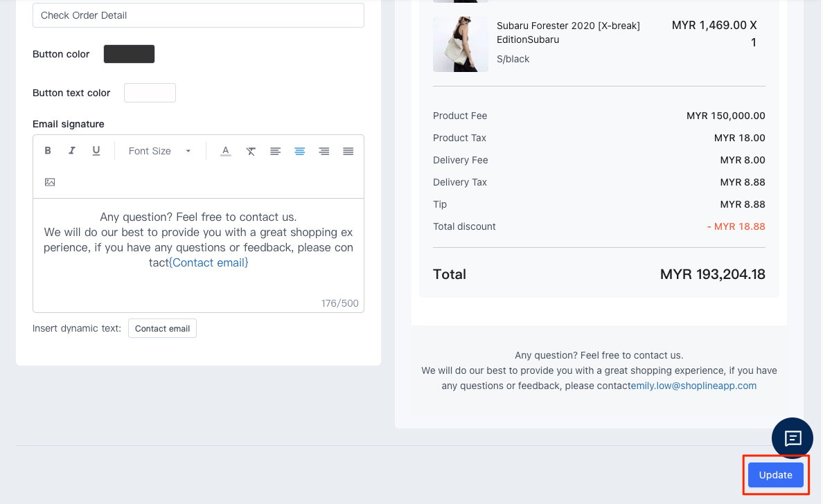Toggle italic formatting in signature editor
Screen dimensions: 823x504
72,151
